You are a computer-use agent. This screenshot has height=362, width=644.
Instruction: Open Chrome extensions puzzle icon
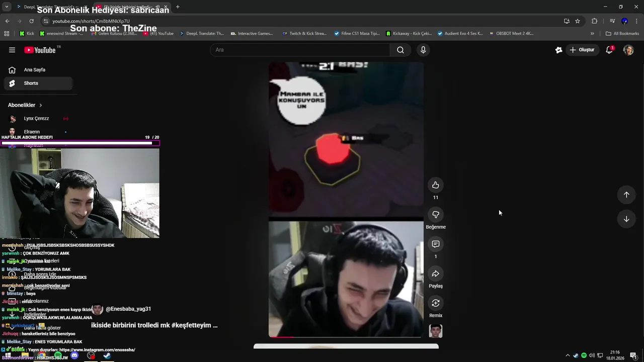[x=594, y=21]
